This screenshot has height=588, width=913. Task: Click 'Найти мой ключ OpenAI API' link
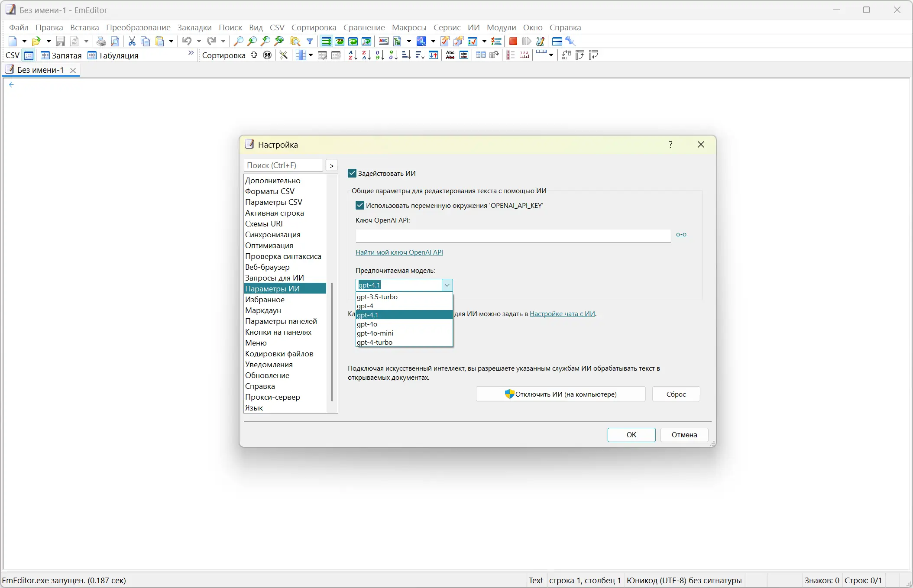coord(399,252)
